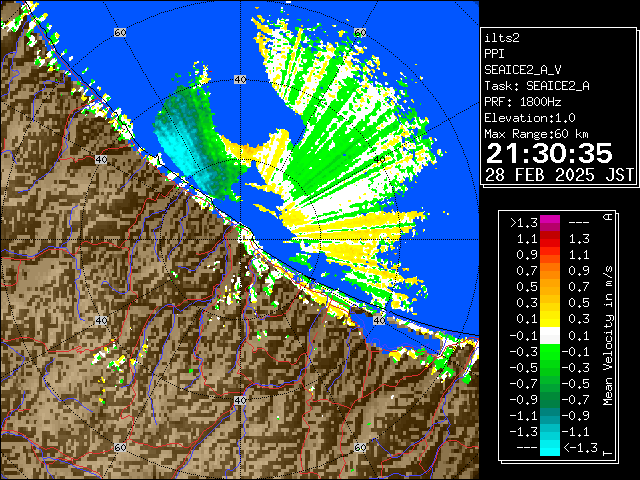Click the "ilts2" radar site label
Image resolution: width=640 pixels, height=480 pixels.
click(502, 38)
